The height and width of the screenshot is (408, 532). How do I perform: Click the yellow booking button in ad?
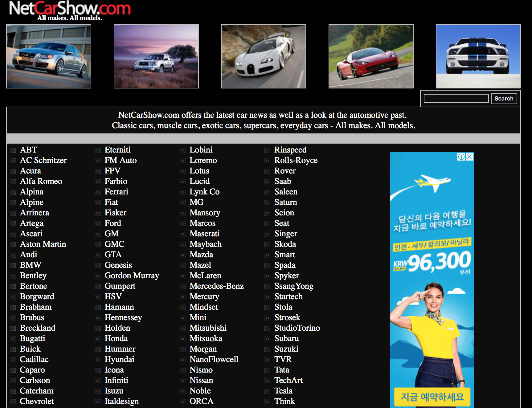432,397
